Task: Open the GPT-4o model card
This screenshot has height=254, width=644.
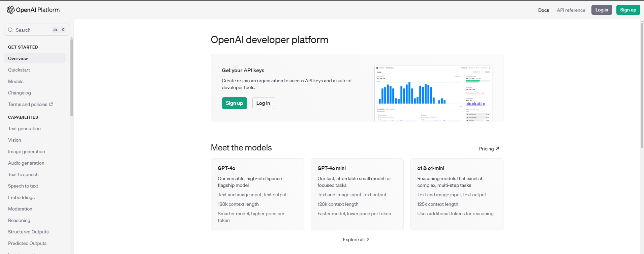Action: pyautogui.click(x=257, y=194)
